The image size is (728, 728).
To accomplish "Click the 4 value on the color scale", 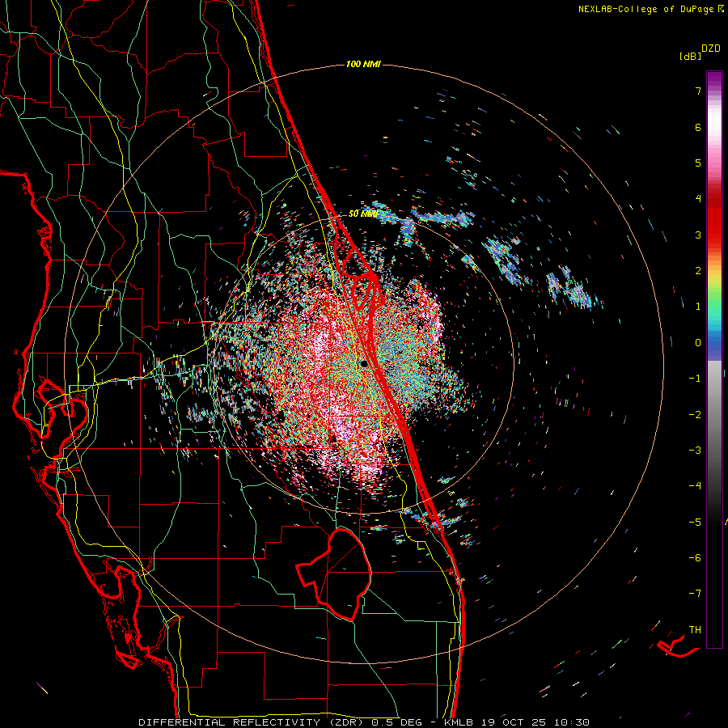I will (x=698, y=199).
